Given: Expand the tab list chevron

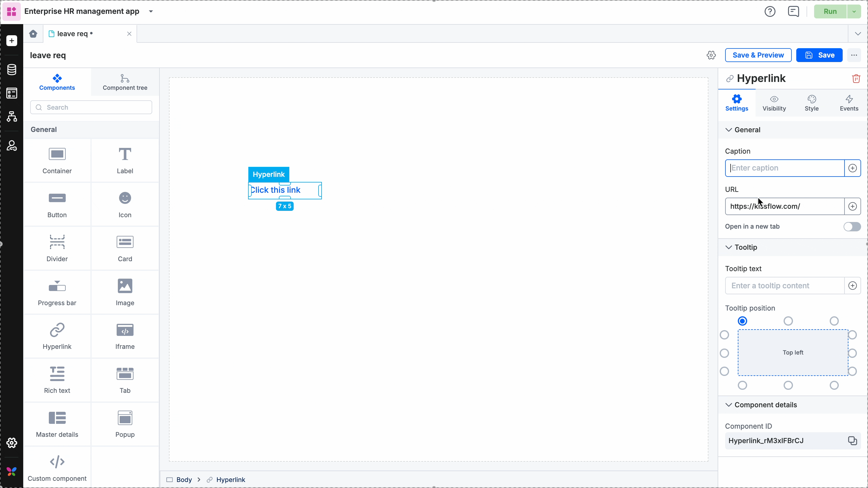Looking at the screenshot, I should tap(858, 34).
